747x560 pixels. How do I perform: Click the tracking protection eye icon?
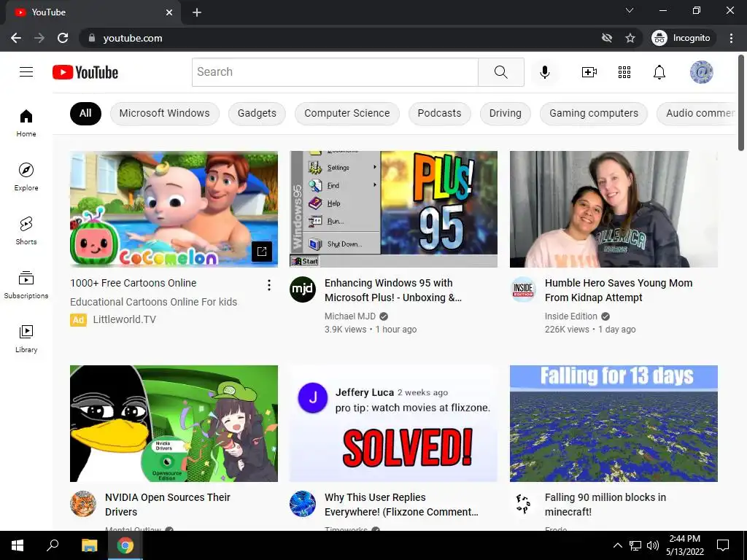(606, 38)
